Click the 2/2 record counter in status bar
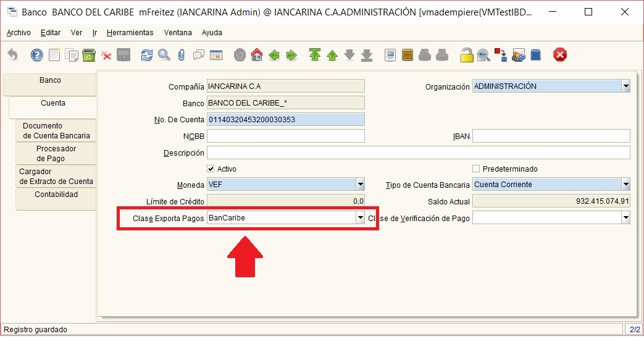 point(635,329)
